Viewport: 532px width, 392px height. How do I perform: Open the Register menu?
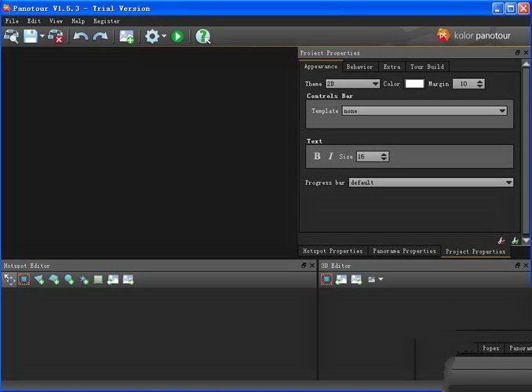[x=107, y=21]
